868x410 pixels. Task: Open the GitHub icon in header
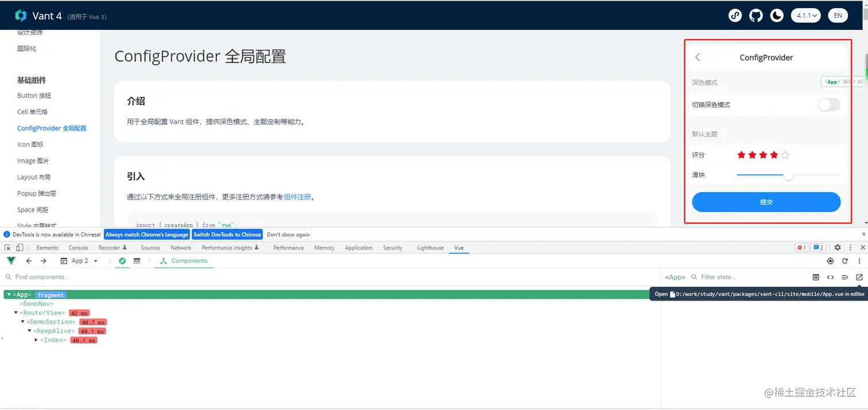click(756, 15)
